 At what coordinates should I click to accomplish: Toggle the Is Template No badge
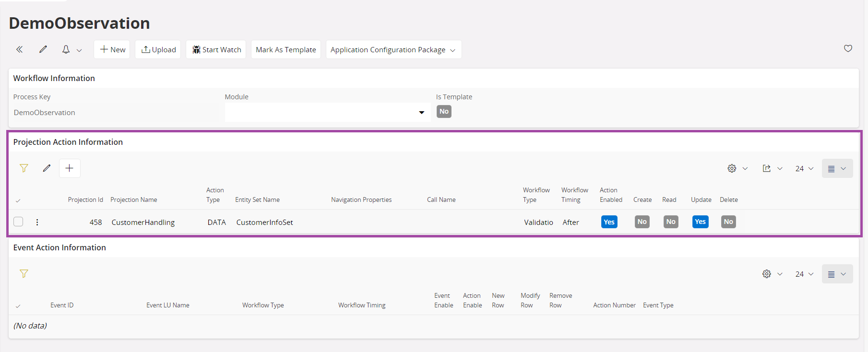pos(444,112)
